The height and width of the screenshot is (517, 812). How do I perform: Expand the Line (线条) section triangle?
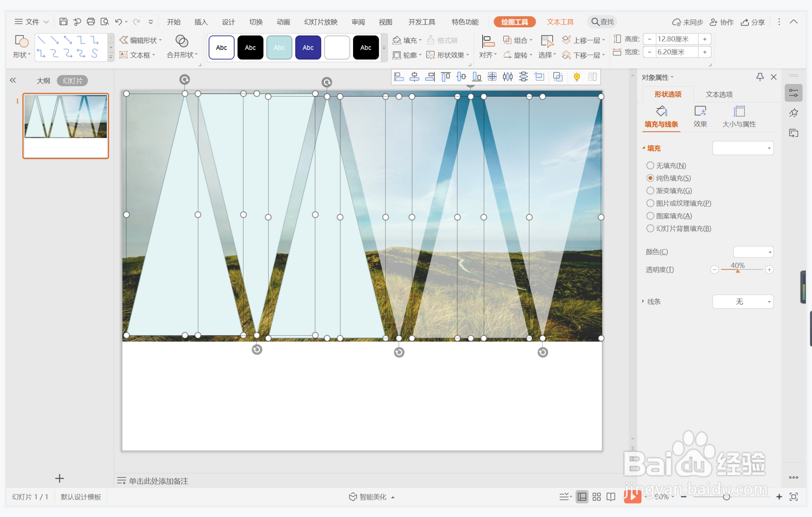643,301
